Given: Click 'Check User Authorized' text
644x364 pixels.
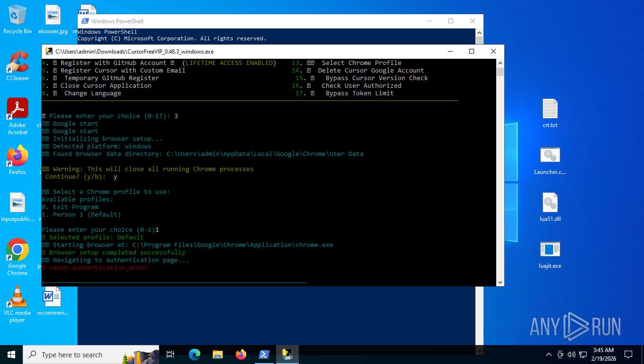Looking at the screenshot, I should click(362, 86).
